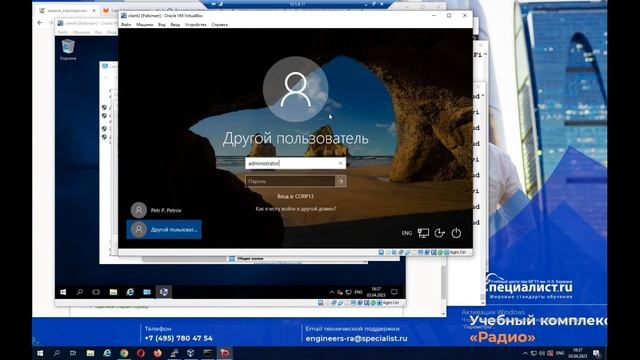
Task: Click the active app icon in background VM taskbar
Action: (164, 292)
